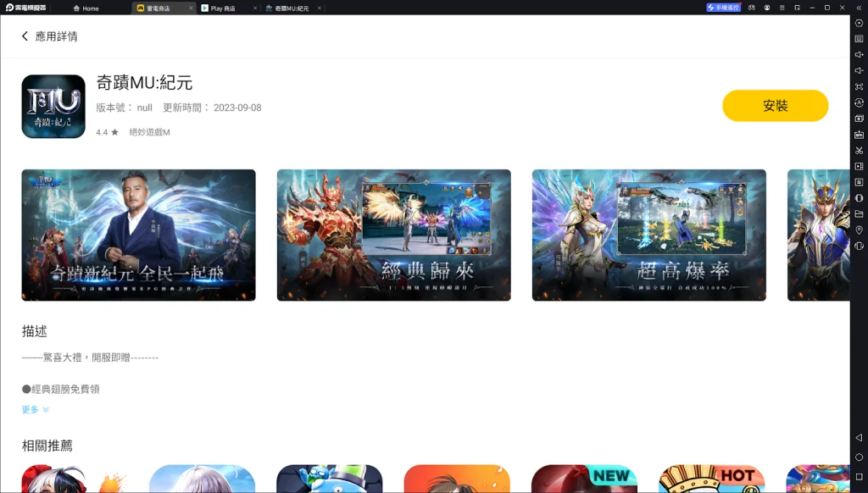The width and height of the screenshot is (868, 493).
Task: Click the 絕妙遊戲M developer name
Action: click(149, 132)
